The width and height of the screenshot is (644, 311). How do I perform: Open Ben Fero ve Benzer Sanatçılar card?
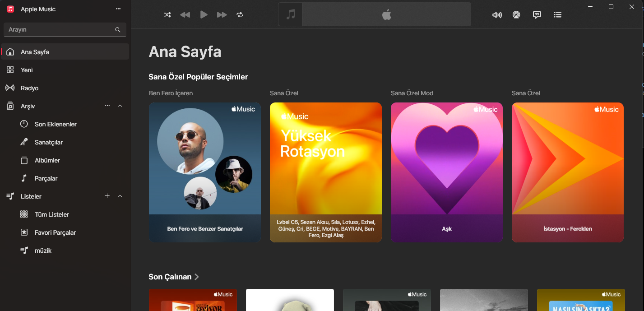click(205, 172)
